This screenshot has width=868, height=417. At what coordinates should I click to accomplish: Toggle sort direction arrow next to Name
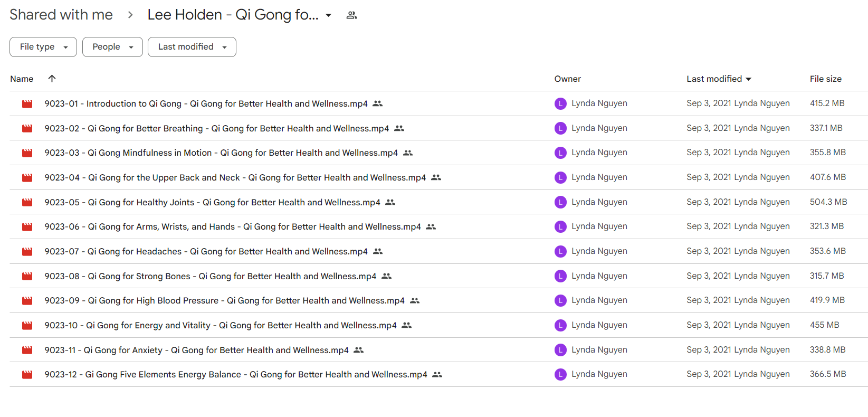tap(52, 79)
